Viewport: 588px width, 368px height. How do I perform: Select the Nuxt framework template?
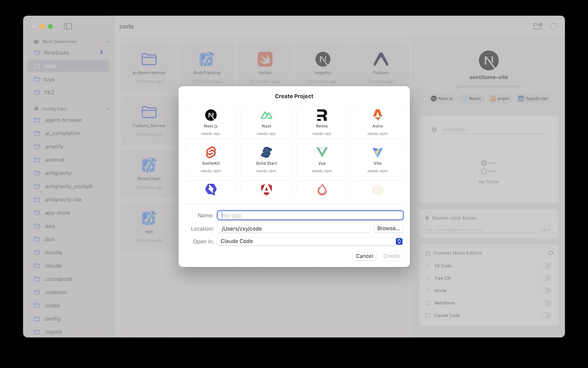(266, 122)
